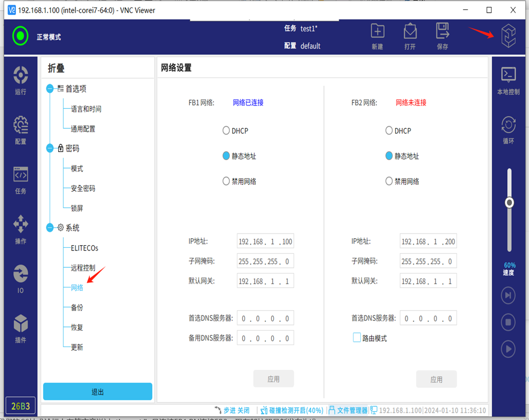Select 禁用网络 radio for FB2 network
Viewport: 529px width, 420px height.
pyautogui.click(x=389, y=181)
